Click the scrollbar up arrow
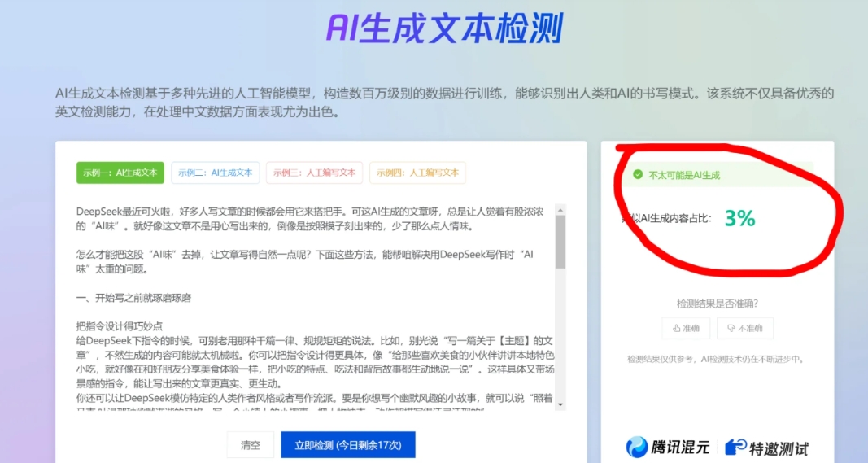 560,211
